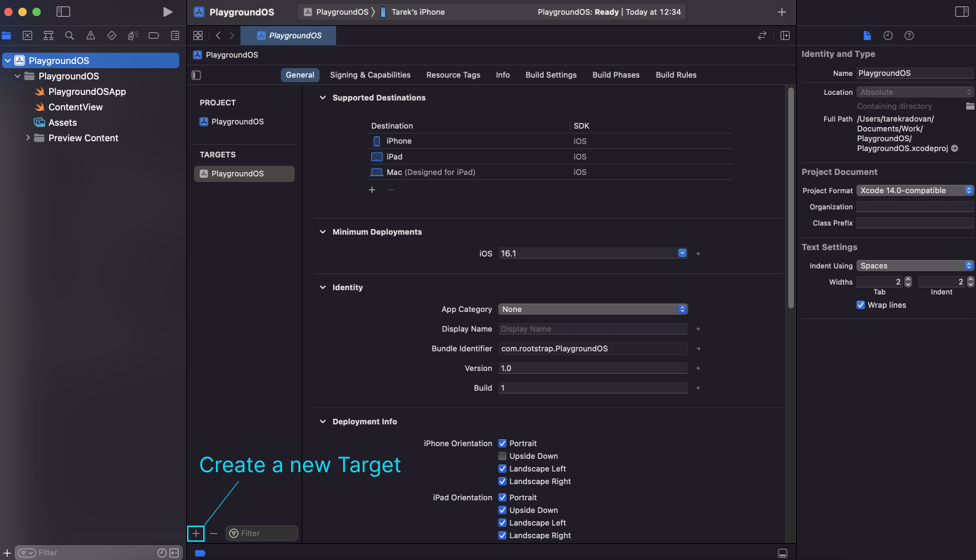Switch to the Info tab
This screenshot has width=976, height=560.
tap(503, 75)
